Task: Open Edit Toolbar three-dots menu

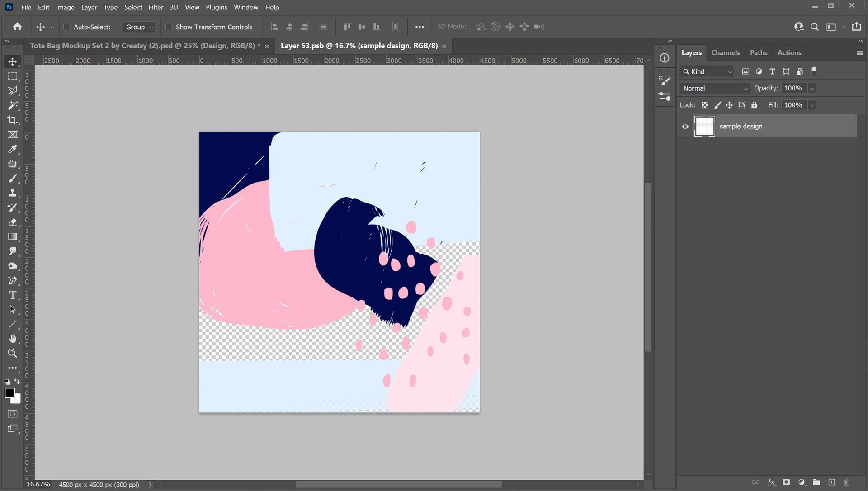Action: [13, 368]
